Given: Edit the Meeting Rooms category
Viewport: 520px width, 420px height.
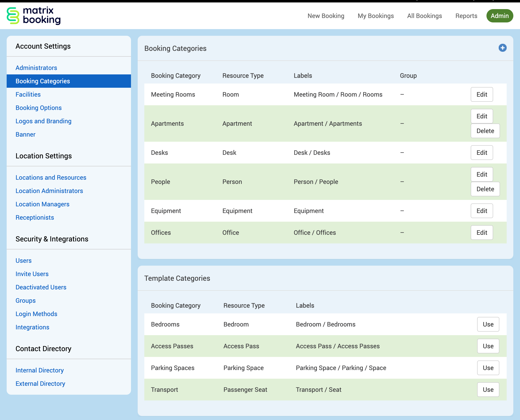Looking at the screenshot, I should pyautogui.click(x=482, y=94).
